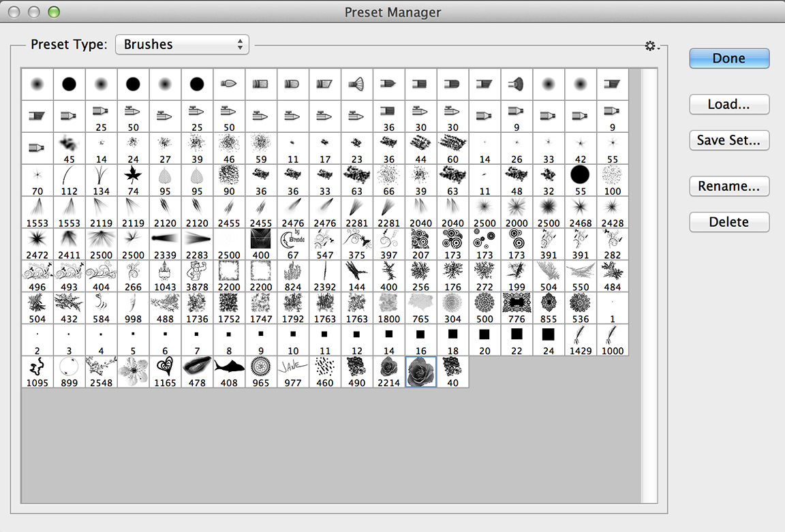
Task: Select the starburst brush 2428
Action: pos(613,213)
